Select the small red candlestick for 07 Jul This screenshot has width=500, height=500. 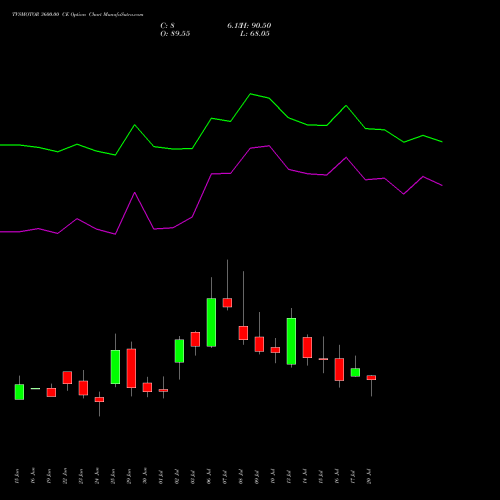227,303
